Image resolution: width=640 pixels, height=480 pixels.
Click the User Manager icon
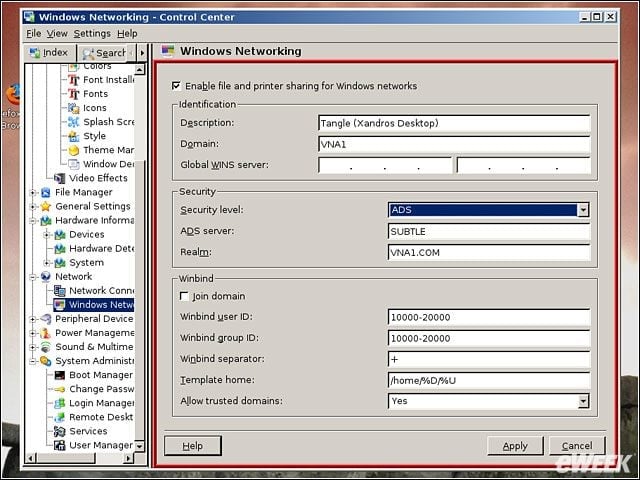60,445
